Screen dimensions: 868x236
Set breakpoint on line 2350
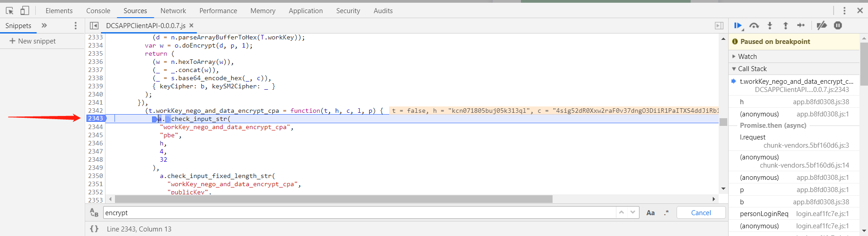click(x=95, y=176)
